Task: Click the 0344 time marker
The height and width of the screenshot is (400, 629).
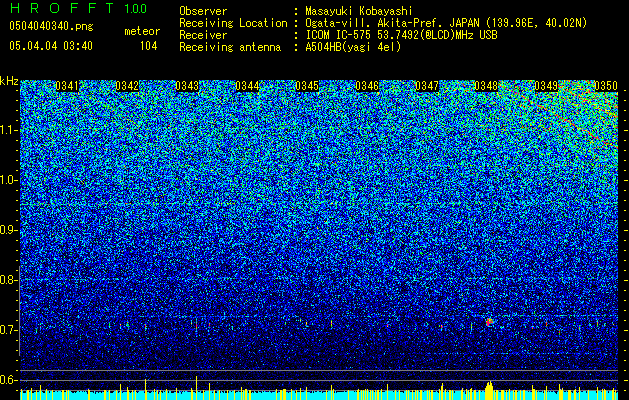Action: [247, 86]
